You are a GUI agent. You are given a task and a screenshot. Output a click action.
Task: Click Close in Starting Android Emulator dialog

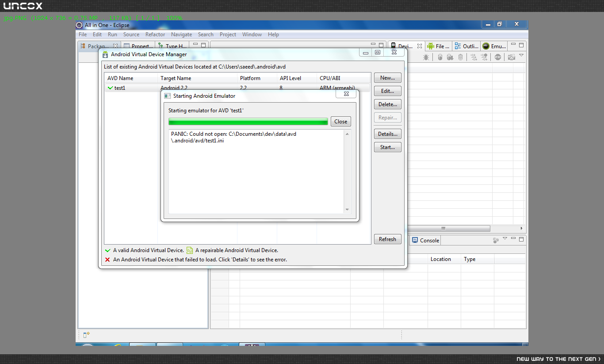(340, 122)
